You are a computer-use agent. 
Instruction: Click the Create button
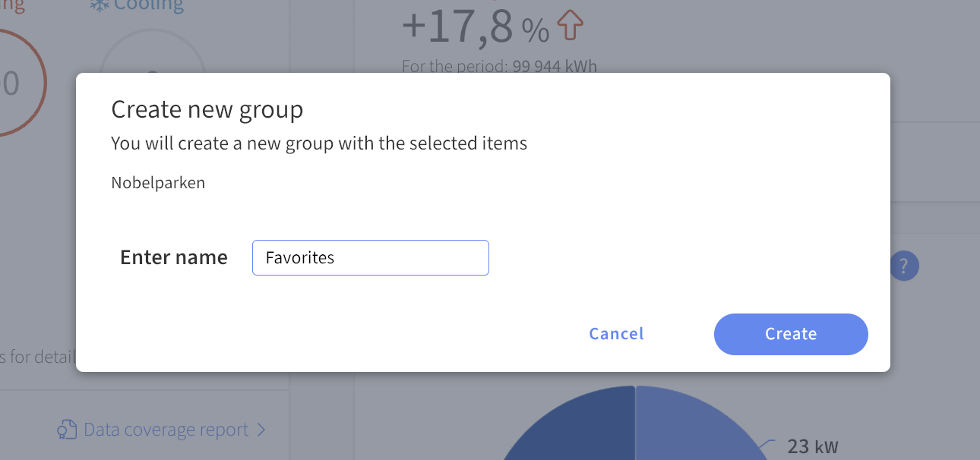(791, 334)
